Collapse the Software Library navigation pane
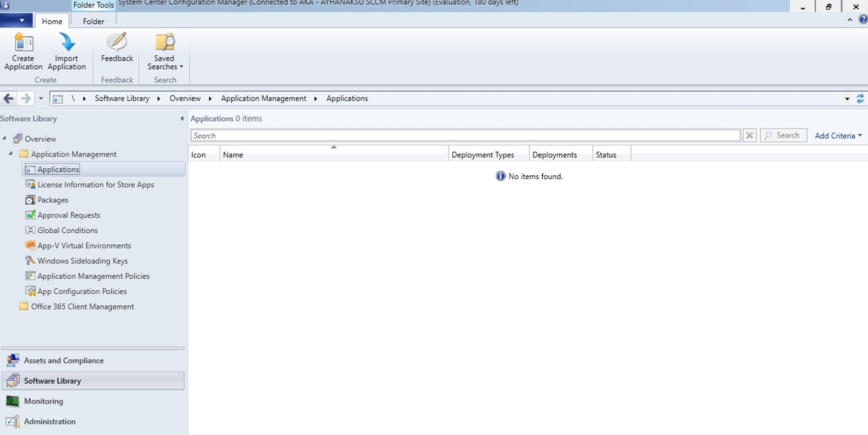The width and height of the screenshot is (868, 435). point(182,118)
